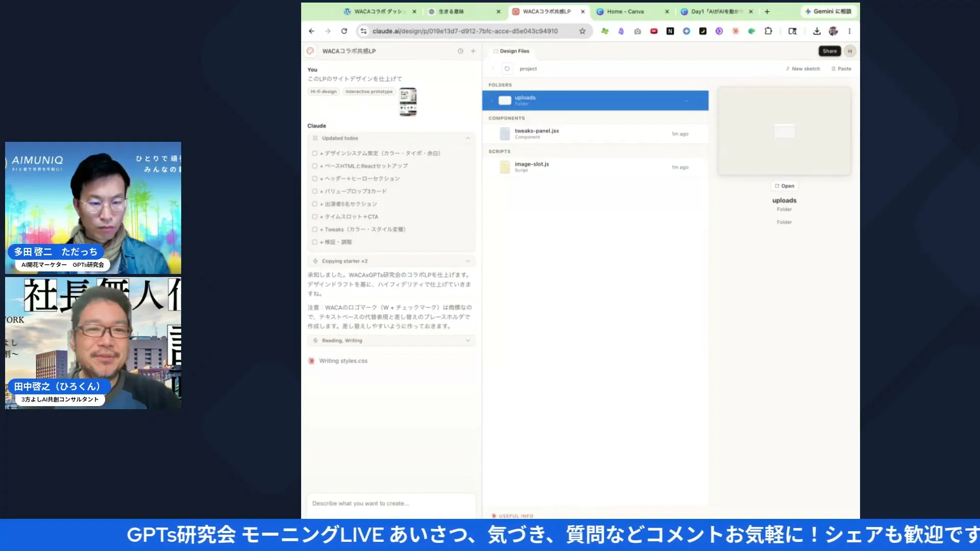
Task: Open site info icon in address bar
Action: (x=363, y=31)
